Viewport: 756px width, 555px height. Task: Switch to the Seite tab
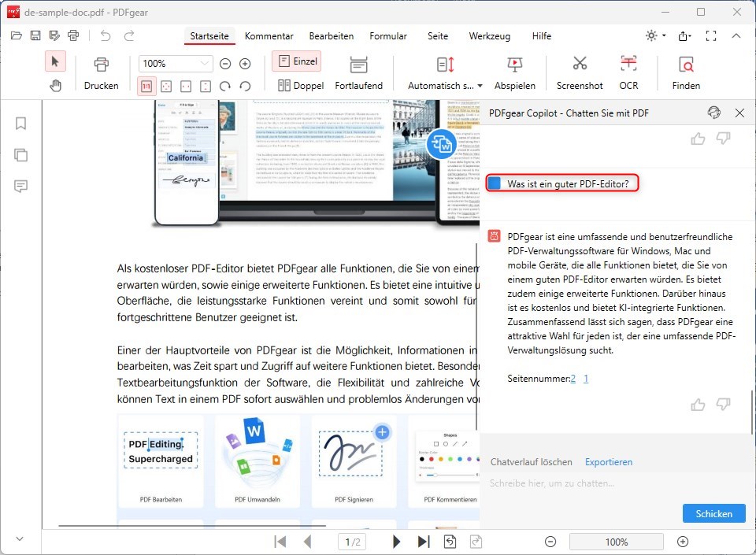click(438, 36)
